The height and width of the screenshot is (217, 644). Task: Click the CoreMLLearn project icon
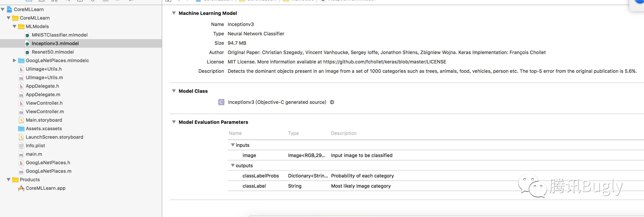click(10, 10)
